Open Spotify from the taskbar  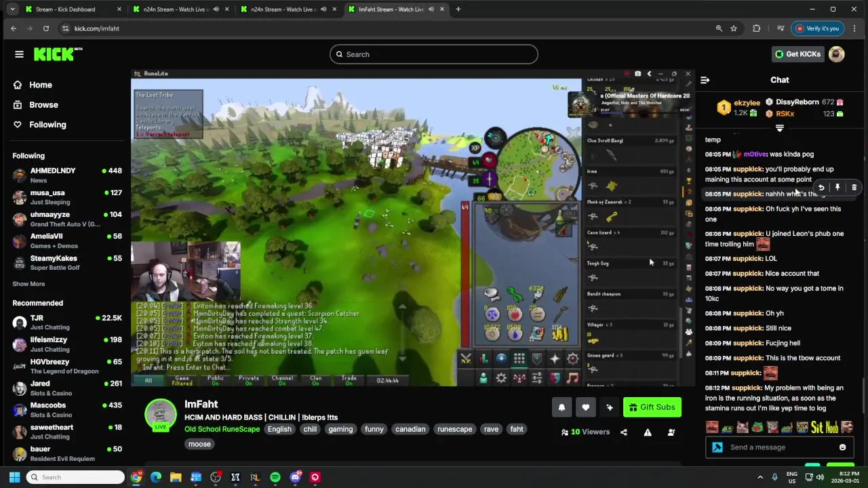point(275,477)
